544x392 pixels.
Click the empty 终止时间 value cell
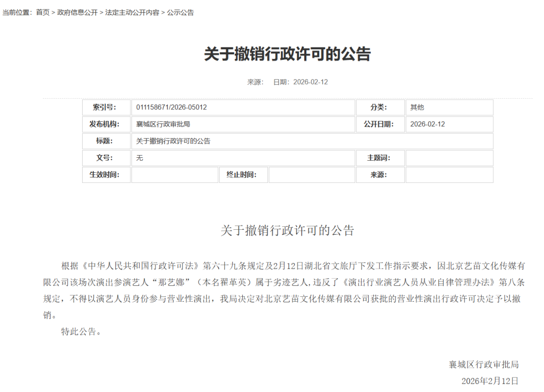(x=311, y=175)
